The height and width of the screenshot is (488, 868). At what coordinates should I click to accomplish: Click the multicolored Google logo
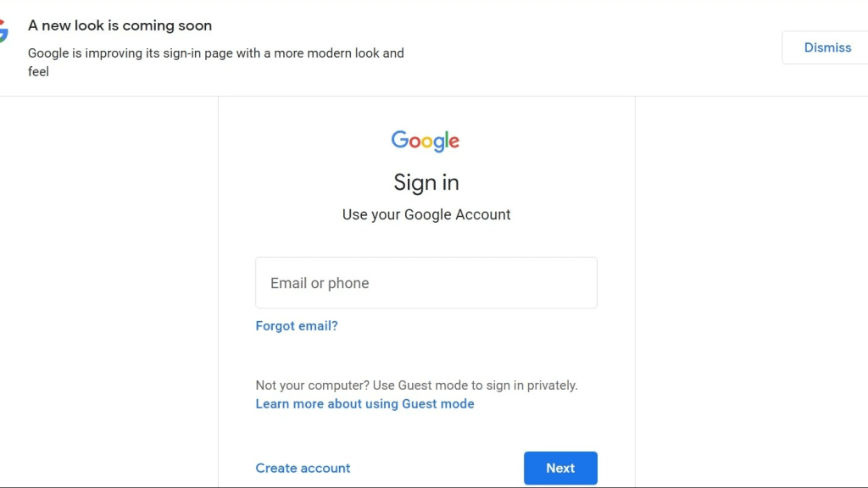pyautogui.click(x=426, y=141)
